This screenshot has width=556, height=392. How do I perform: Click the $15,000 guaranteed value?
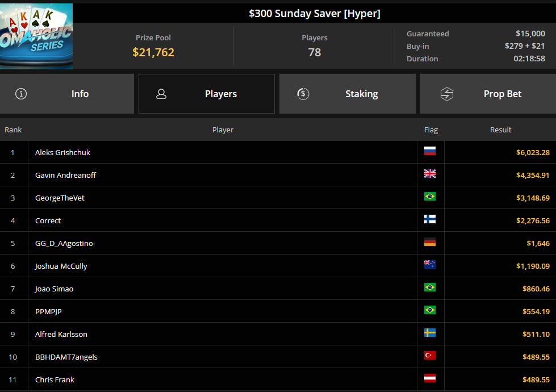(530, 34)
